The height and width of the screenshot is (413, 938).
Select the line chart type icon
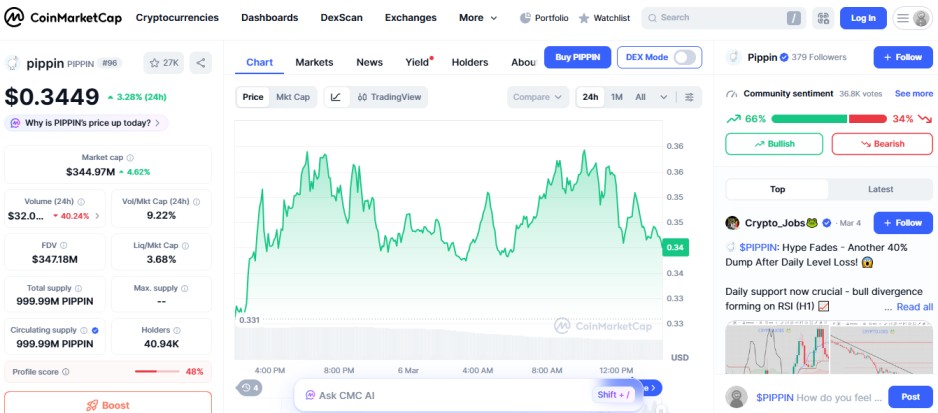point(336,97)
